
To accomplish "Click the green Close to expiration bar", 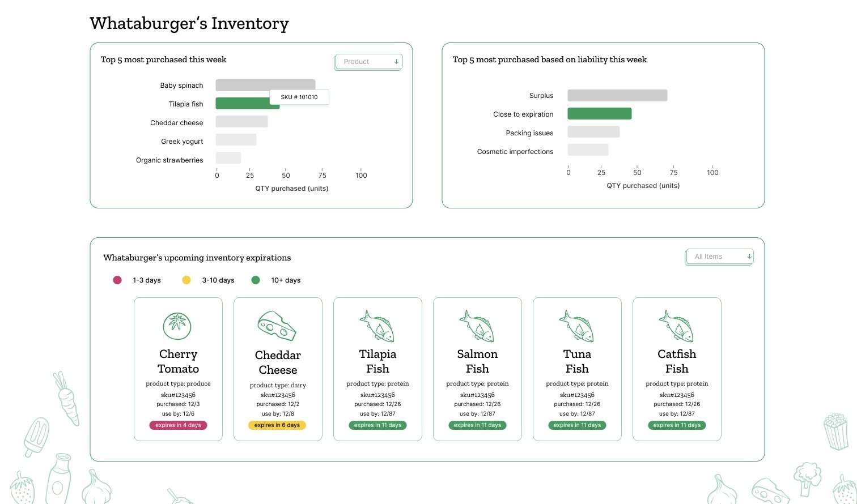I will click(600, 114).
